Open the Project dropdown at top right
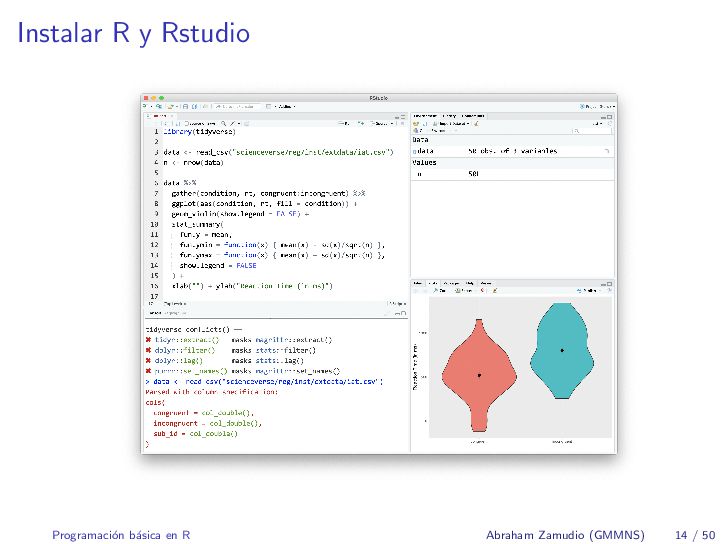Viewport: 726px width, 544px height. (597, 106)
